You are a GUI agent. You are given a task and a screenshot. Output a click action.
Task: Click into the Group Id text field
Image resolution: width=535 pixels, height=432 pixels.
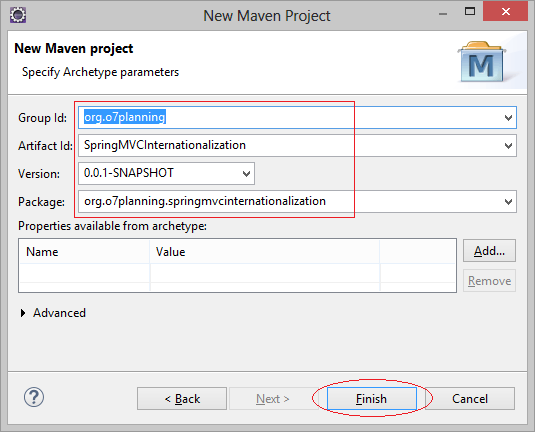point(290,118)
